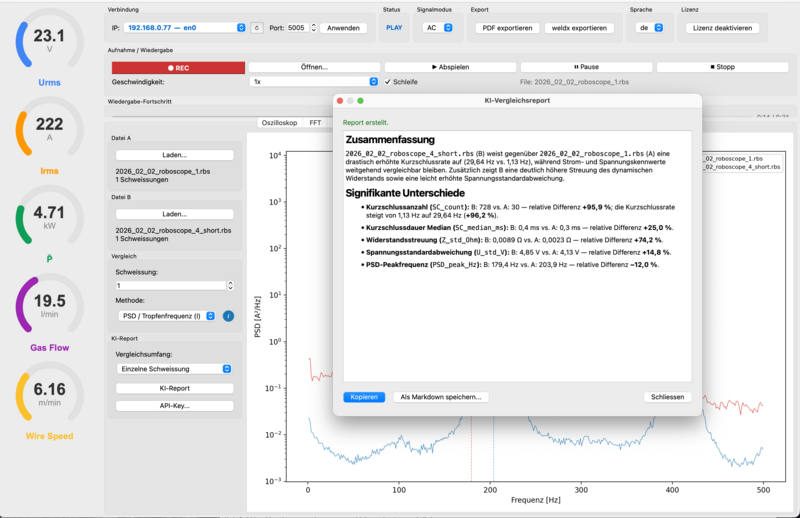The width and height of the screenshot is (800, 518).
Task: Open the Geschwindigkeit 1x speed dropdown
Action: click(314, 82)
